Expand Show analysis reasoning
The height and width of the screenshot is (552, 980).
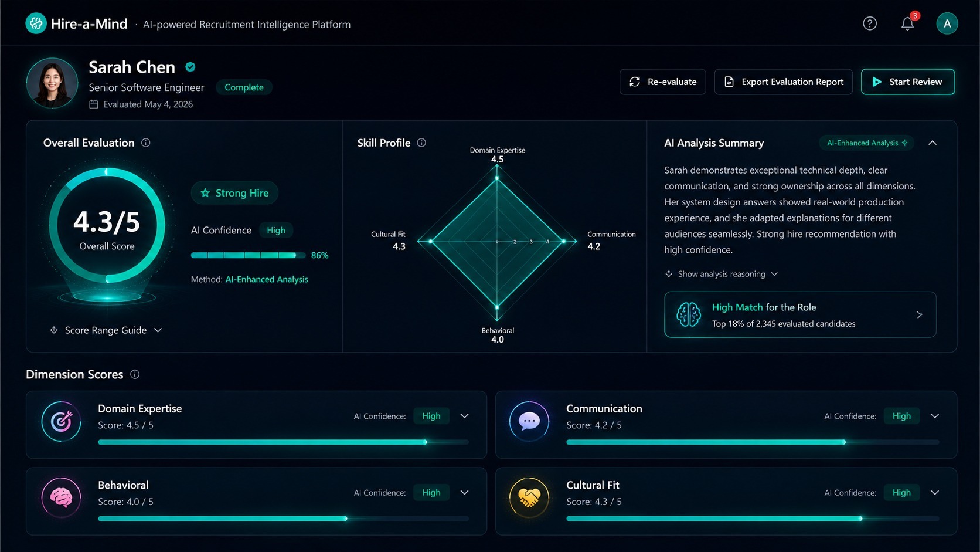(x=722, y=274)
